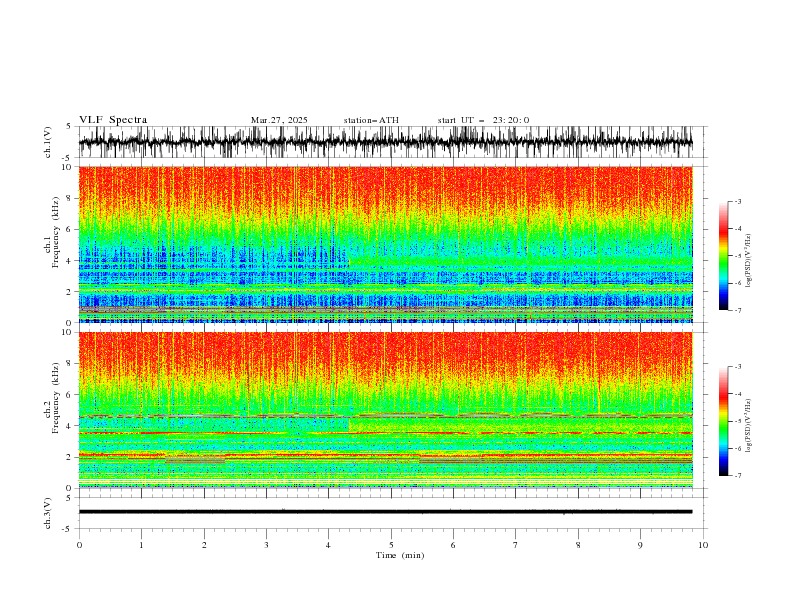This screenshot has width=792, height=612.
Task: Click ch.1 colorbar tick "-7"
Action: tap(737, 310)
